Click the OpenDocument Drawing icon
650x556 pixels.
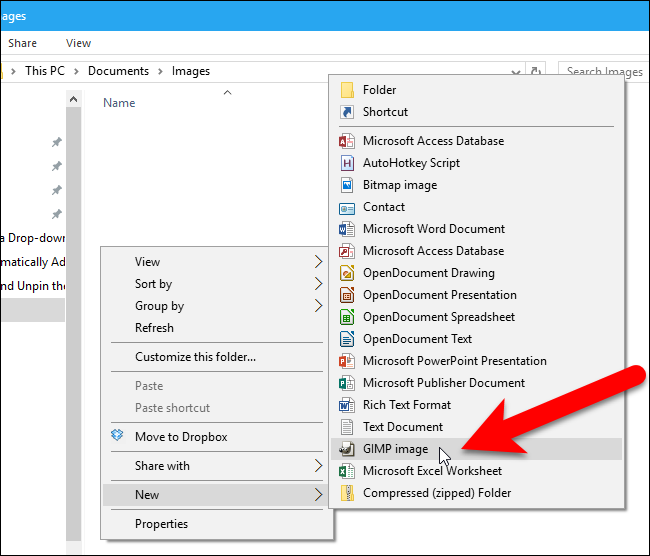[347, 273]
